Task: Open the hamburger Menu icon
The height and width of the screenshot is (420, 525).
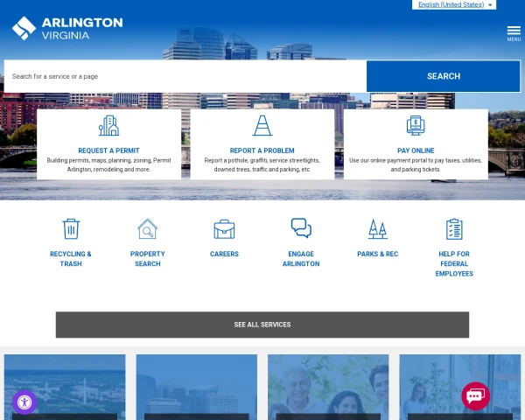Action: click(514, 33)
